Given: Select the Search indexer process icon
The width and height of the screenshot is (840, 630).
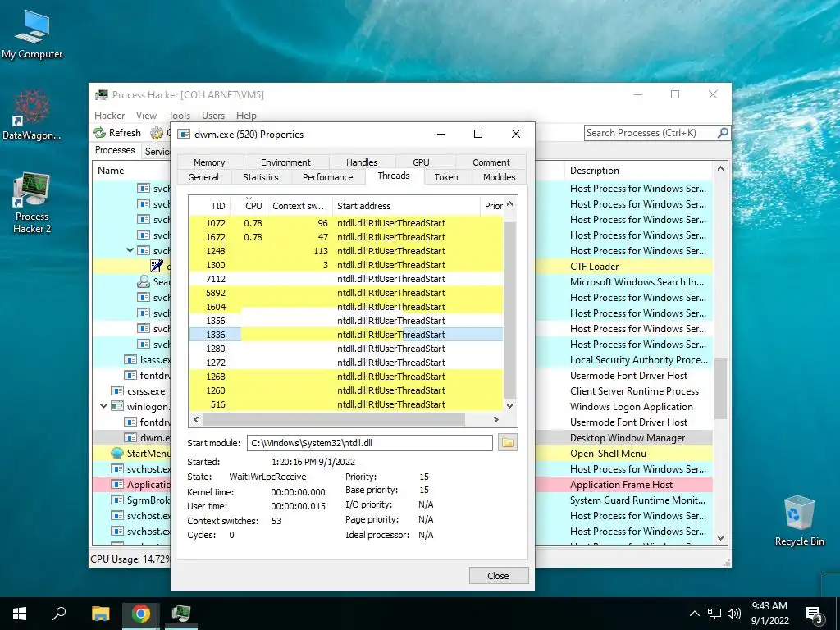Looking at the screenshot, I should pyautogui.click(x=143, y=282).
